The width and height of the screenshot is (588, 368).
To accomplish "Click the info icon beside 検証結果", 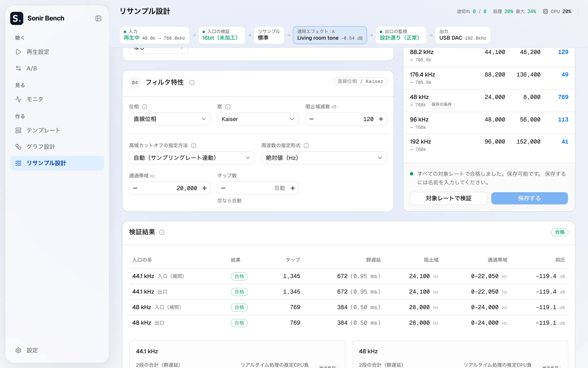I will (162, 232).
